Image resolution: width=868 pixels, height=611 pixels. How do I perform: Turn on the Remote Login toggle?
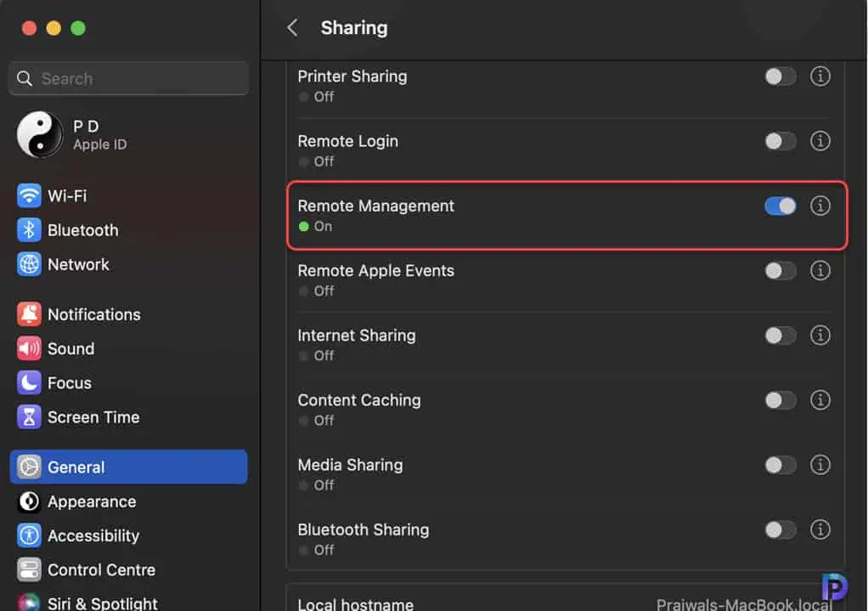coord(781,141)
